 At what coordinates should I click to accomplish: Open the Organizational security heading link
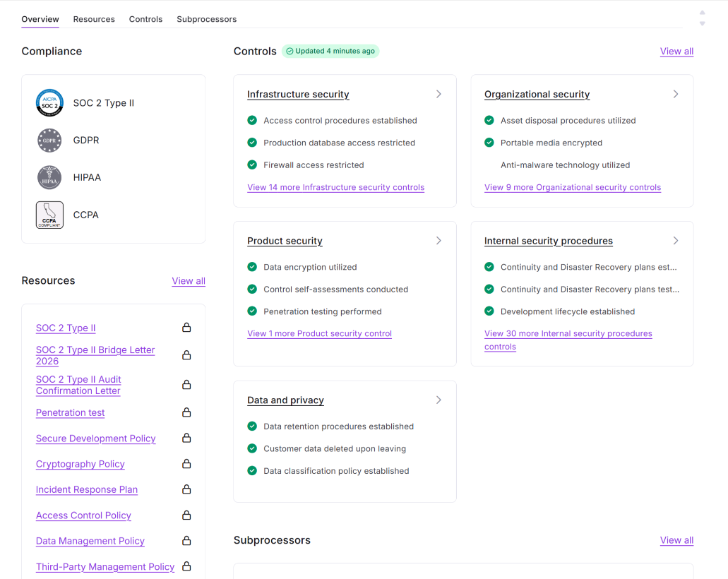(537, 94)
